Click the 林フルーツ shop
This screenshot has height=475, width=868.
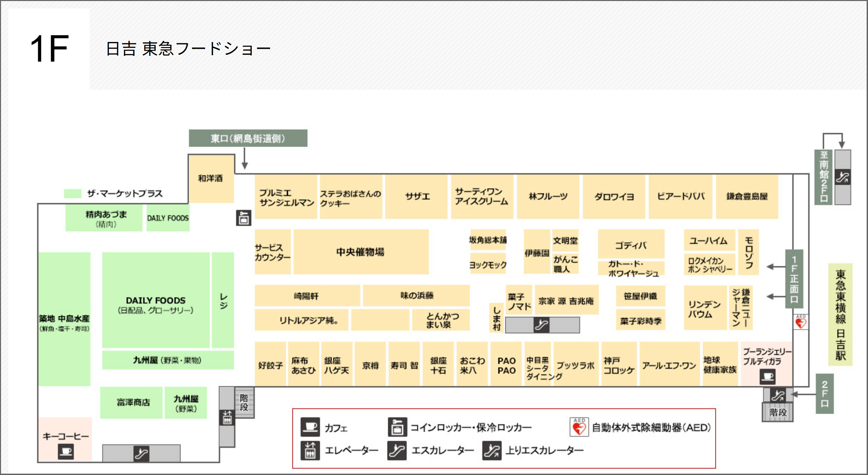point(548,197)
